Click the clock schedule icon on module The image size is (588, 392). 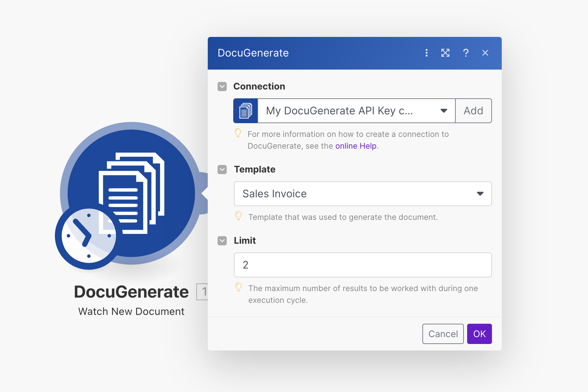89,236
